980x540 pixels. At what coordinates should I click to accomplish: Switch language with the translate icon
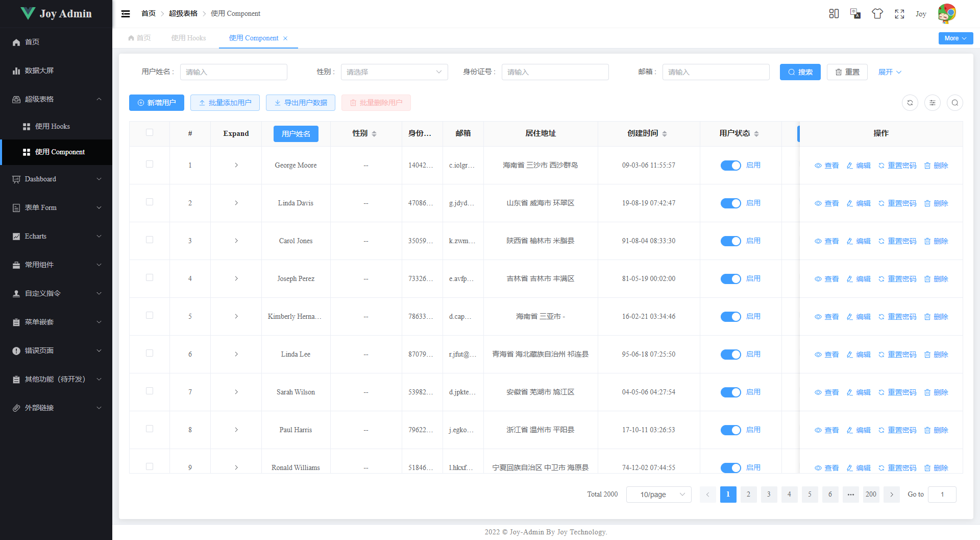point(854,14)
